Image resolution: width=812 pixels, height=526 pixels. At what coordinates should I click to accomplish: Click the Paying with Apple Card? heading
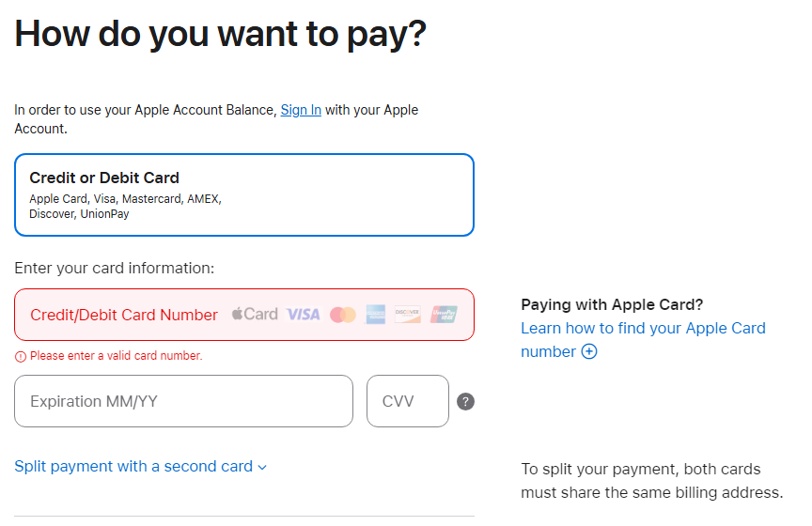point(612,304)
